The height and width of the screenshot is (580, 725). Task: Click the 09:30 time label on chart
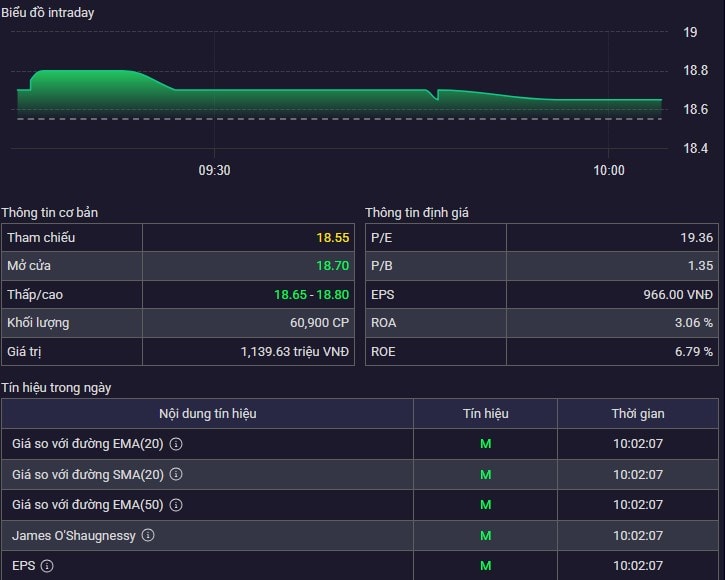click(214, 171)
